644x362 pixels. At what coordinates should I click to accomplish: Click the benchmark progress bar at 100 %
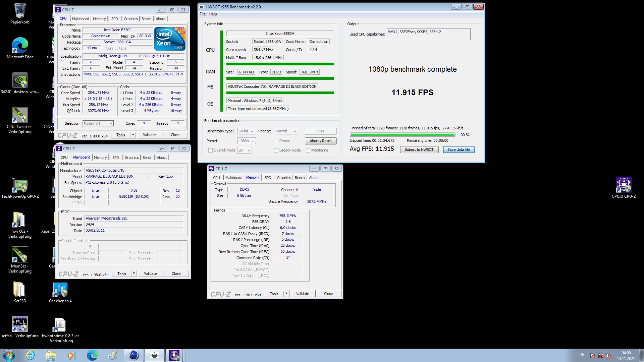point(402,135)
